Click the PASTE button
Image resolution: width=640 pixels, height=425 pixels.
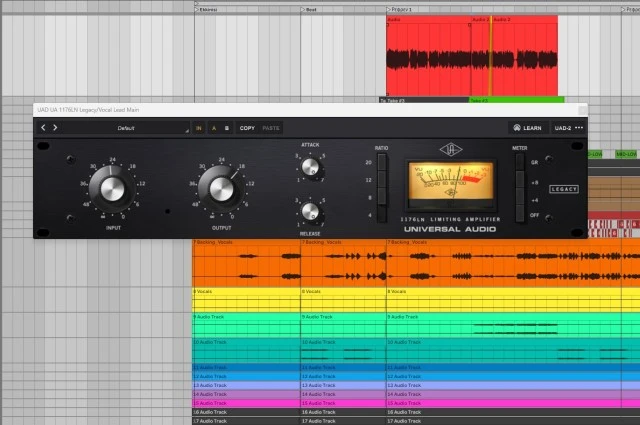coord(271,128)
